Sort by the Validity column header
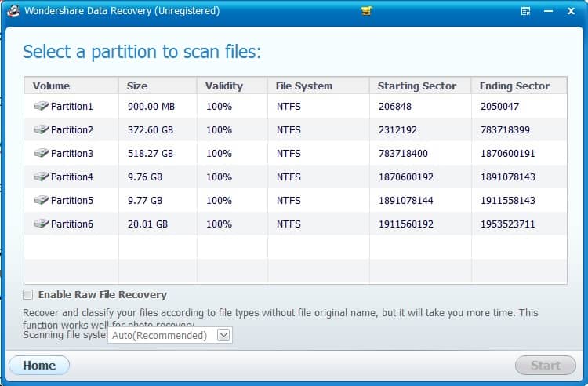The image size is (588, 386). [x=232, y=86]
